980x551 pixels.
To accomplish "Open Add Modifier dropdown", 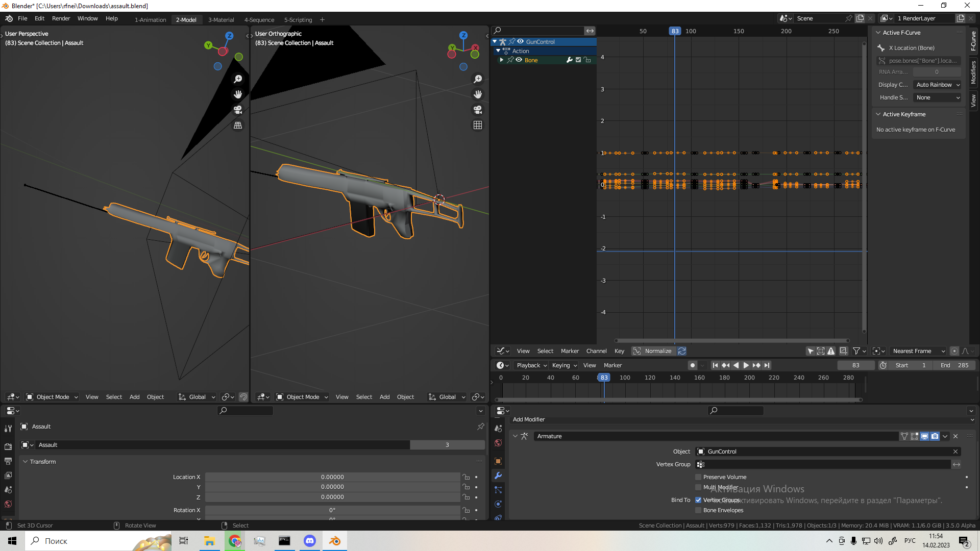I will (x=743, y=419).
